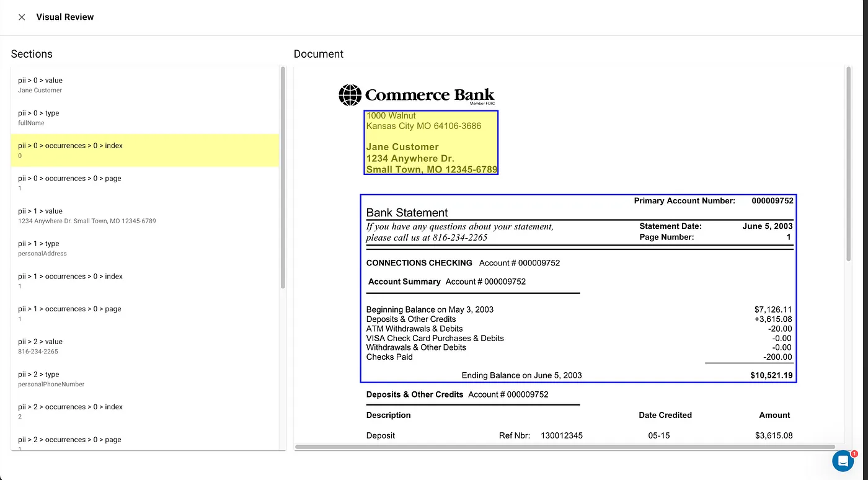
Task: Select 'pii > 2 > type' personalPhoneNumber row
Action: click(x=145, y=379)
